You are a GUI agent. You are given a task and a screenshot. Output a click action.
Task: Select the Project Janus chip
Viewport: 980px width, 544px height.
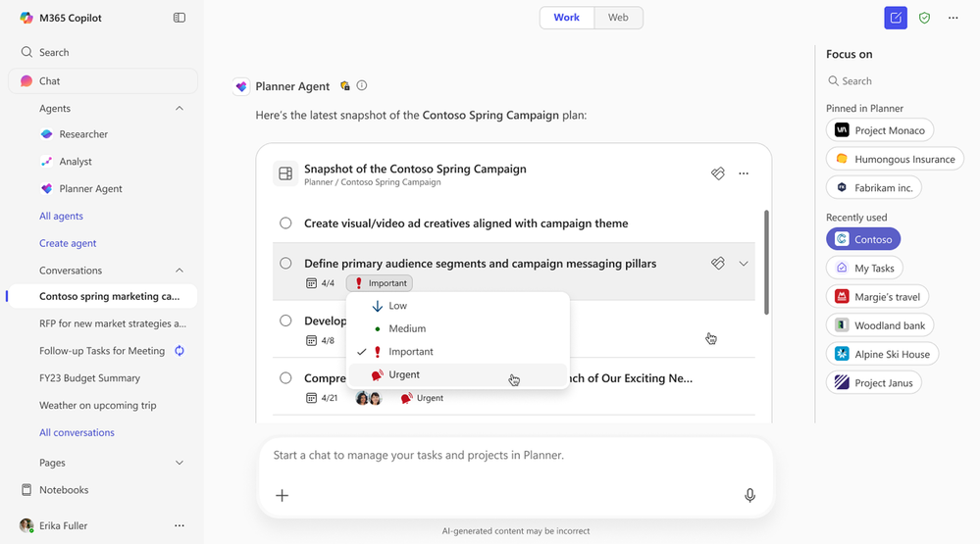tap(874, 383)
